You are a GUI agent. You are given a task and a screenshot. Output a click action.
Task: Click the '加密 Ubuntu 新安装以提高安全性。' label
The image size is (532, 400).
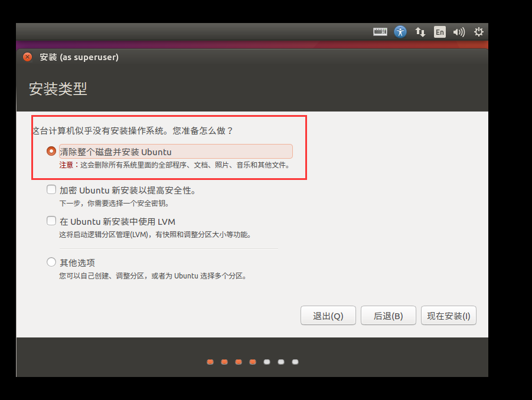[x=128, y=190]
